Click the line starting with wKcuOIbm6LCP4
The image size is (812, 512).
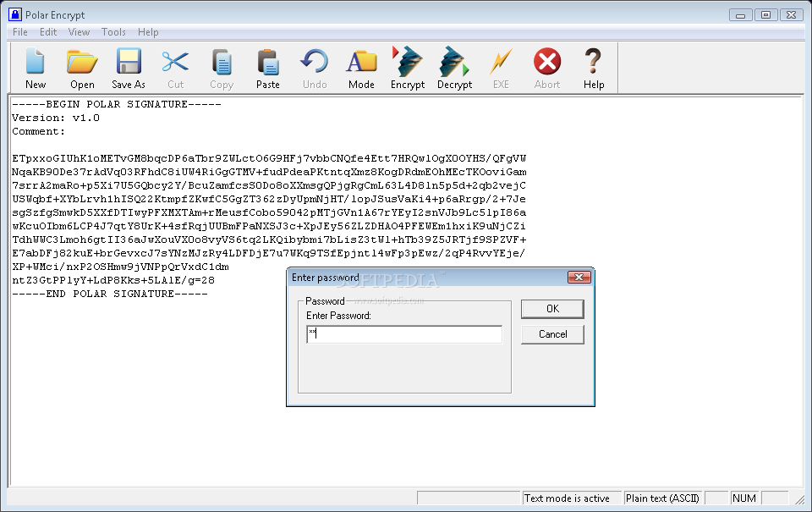[269, 226]
